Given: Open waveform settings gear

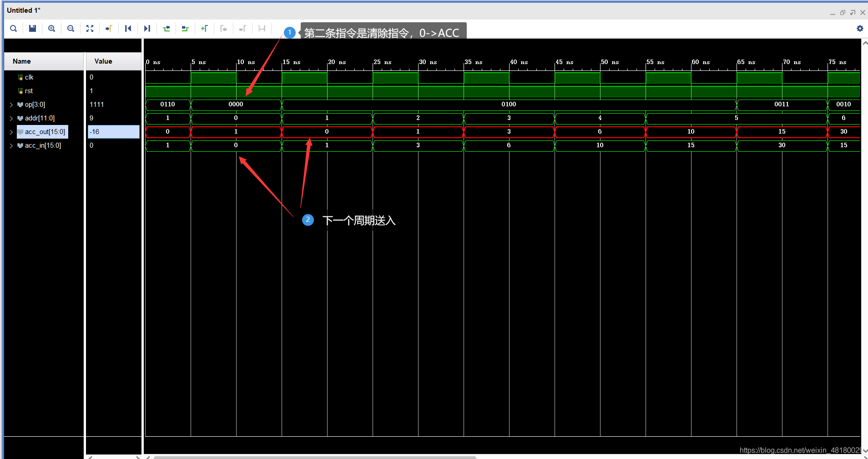Looking at the screenshot, I should pyautogui.click(x=860, y=28).
